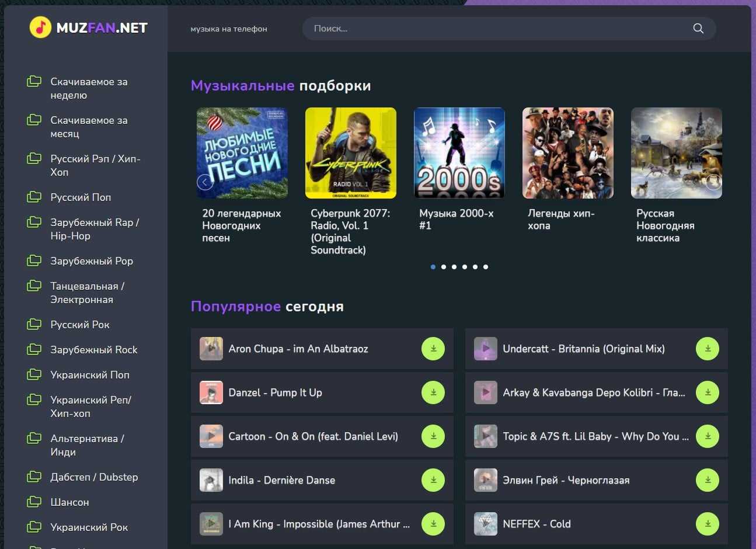Select first carousel pagination dot

click(433, 267)
